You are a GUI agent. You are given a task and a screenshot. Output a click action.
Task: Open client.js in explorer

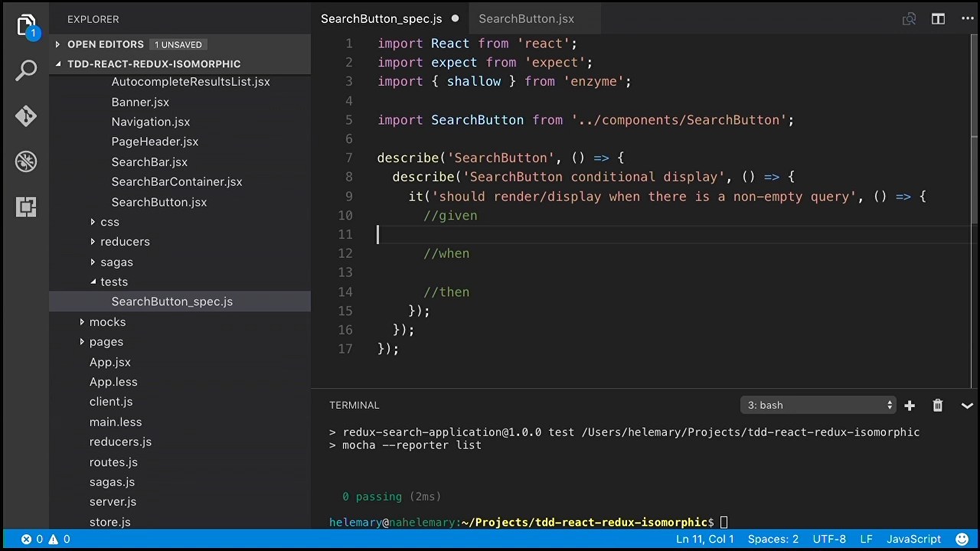coord(111,402)
